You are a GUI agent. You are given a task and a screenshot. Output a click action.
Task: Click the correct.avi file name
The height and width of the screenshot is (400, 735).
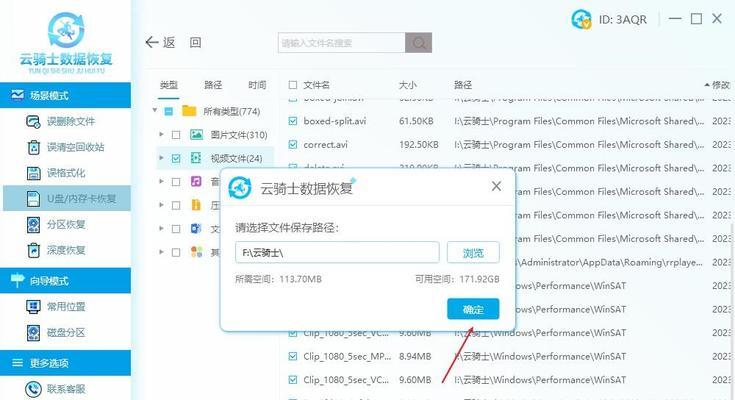(x=325, y=144)
